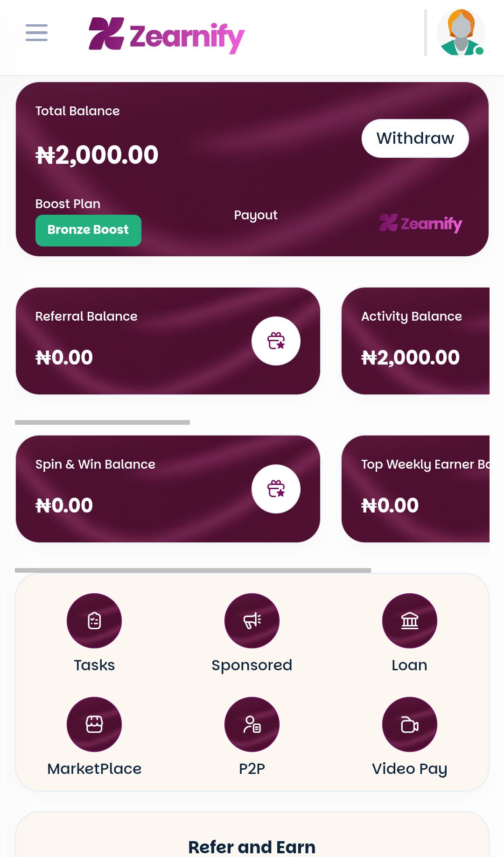Click the Payout label

[256, 215]
